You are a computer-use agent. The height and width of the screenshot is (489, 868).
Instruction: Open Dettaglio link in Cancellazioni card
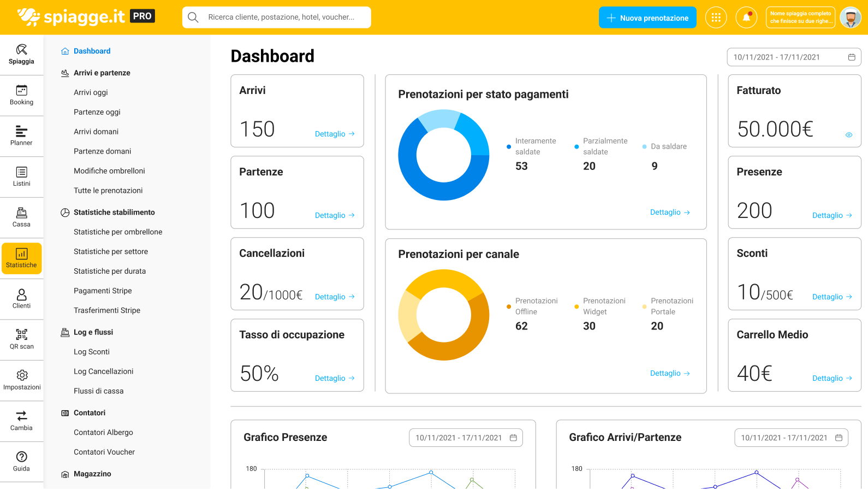click(x=335, y=297)
